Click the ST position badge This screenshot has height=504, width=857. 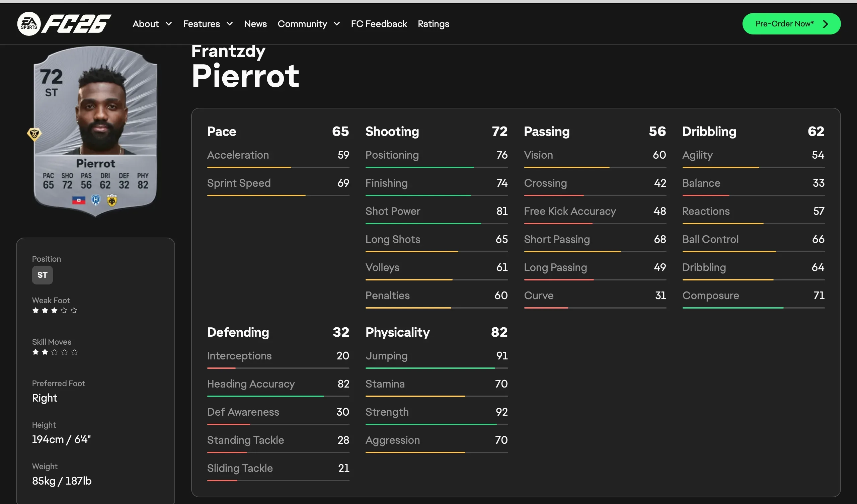click(x=43, y=275)
